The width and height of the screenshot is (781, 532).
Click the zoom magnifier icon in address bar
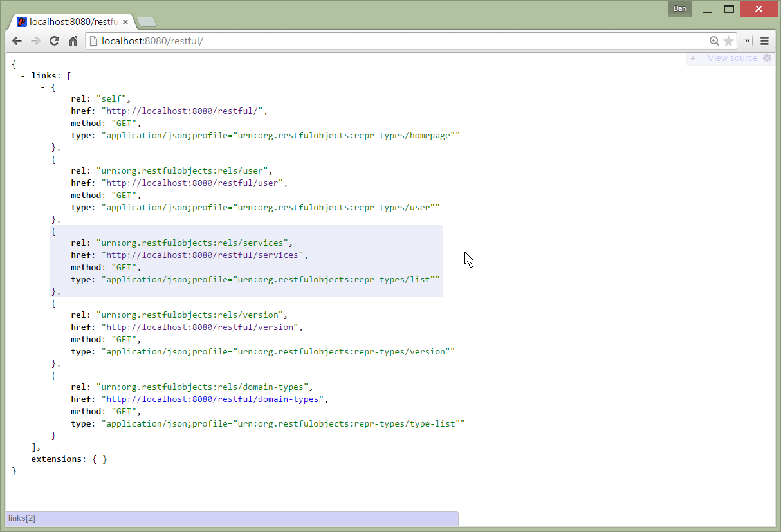tap(714, 41)
